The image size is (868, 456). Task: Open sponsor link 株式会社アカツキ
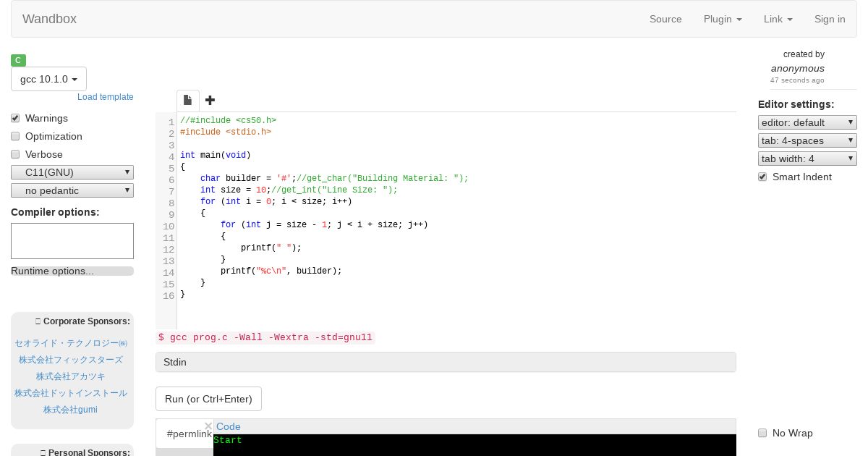[71, 376]
